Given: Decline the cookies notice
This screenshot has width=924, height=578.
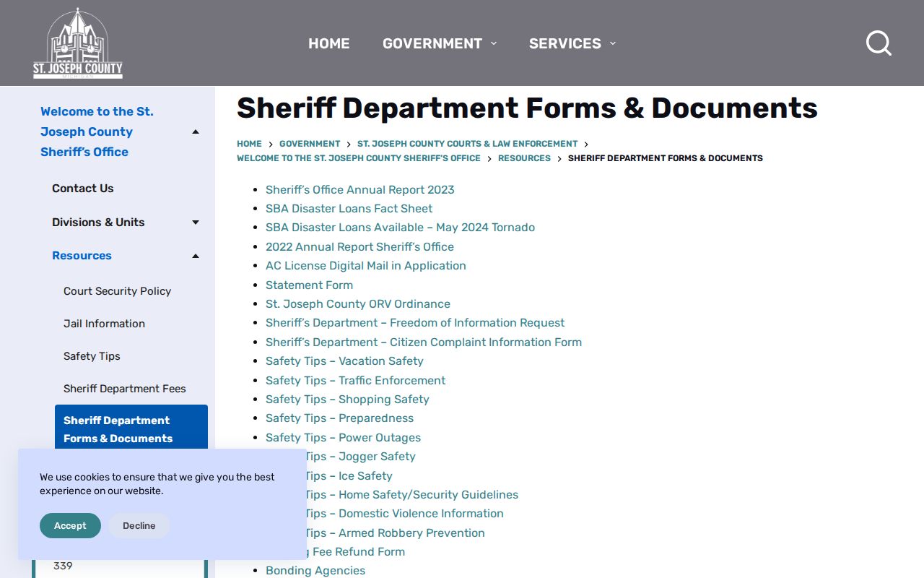Looking at the screenshot, I should (139, 526).
